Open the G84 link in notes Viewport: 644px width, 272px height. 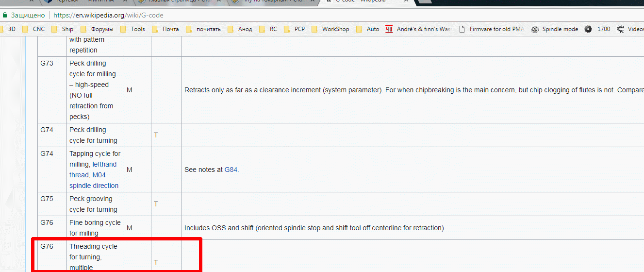[231, 170]
